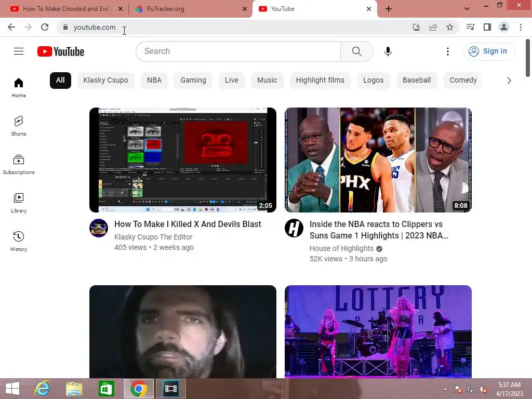The width and height of the screenshot is (532, 399).
Task: Select the Live chip
Action: point(232,81)
